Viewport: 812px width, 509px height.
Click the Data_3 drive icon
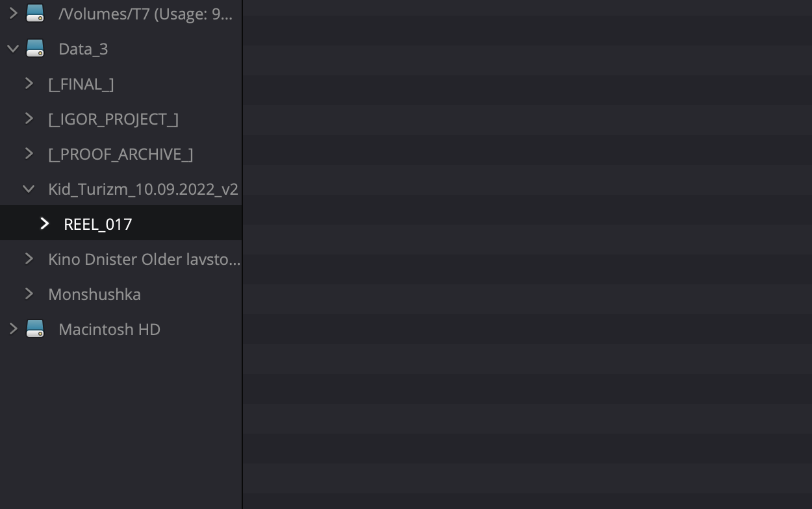(35, 49)
